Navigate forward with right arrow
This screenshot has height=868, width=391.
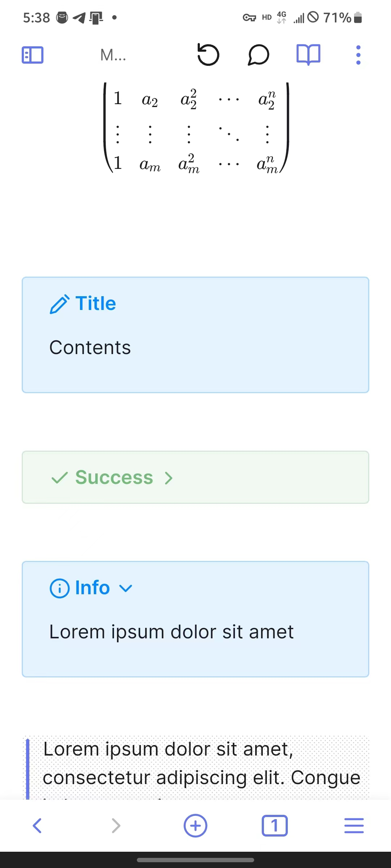point(116,826)
